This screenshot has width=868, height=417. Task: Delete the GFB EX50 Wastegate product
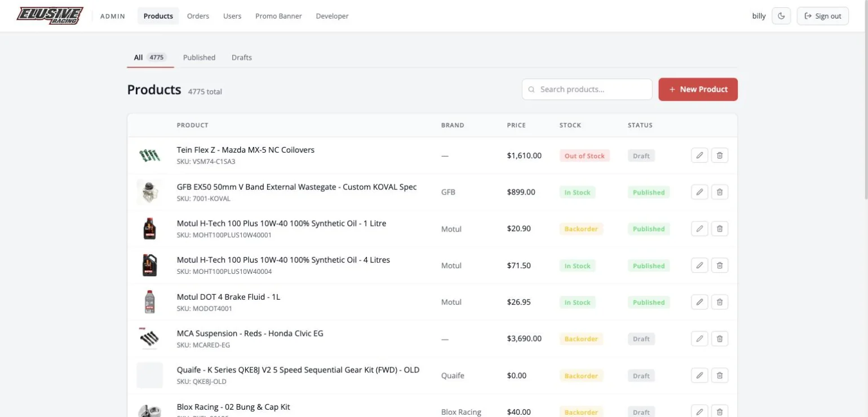pos(720,192)
